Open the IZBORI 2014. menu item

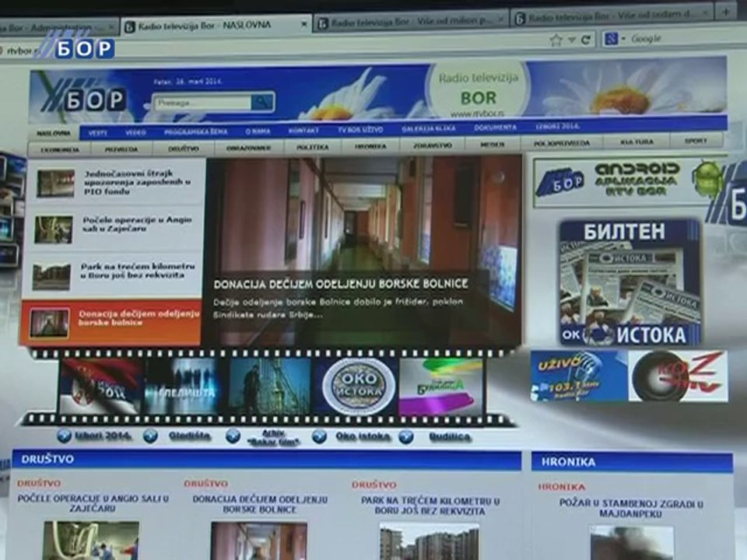(557, 127)
